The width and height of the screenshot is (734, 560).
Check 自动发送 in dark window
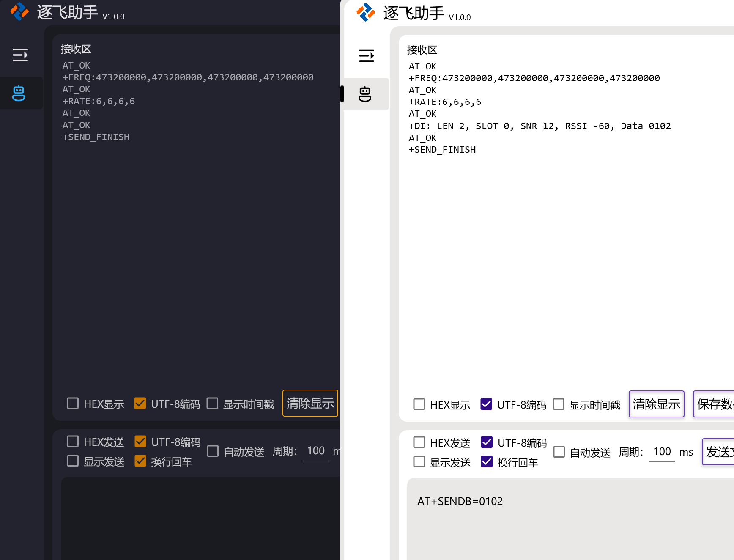click(x=213, y=451)
